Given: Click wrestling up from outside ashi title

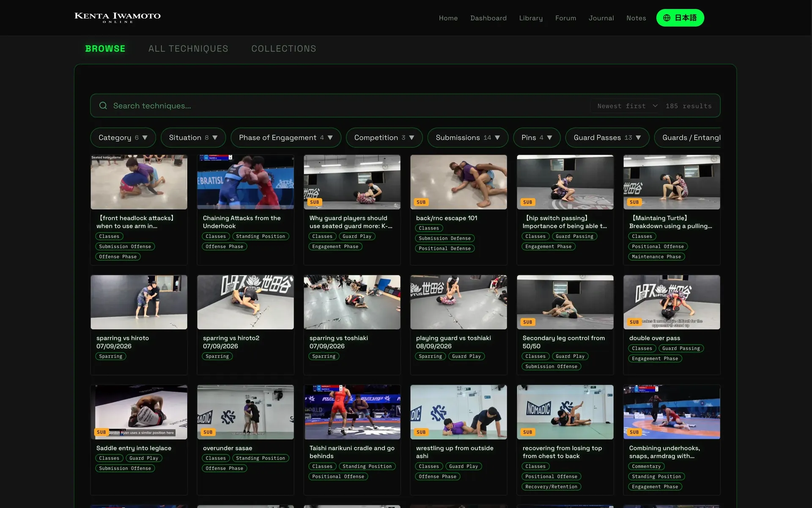Looking at the screenshot, I should [x=455, y=452].
